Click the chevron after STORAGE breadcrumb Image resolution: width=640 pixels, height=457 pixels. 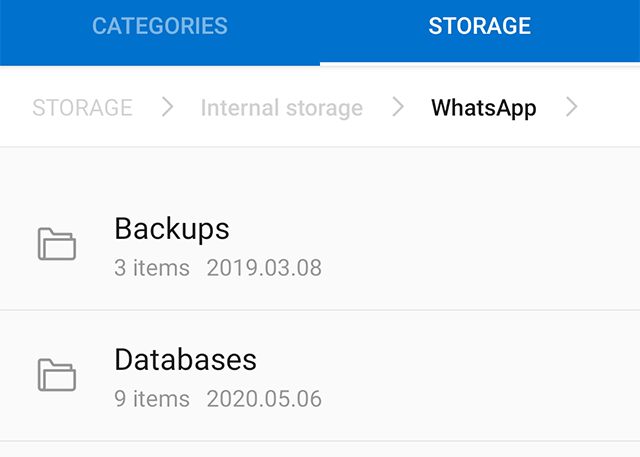click(167, 107)
